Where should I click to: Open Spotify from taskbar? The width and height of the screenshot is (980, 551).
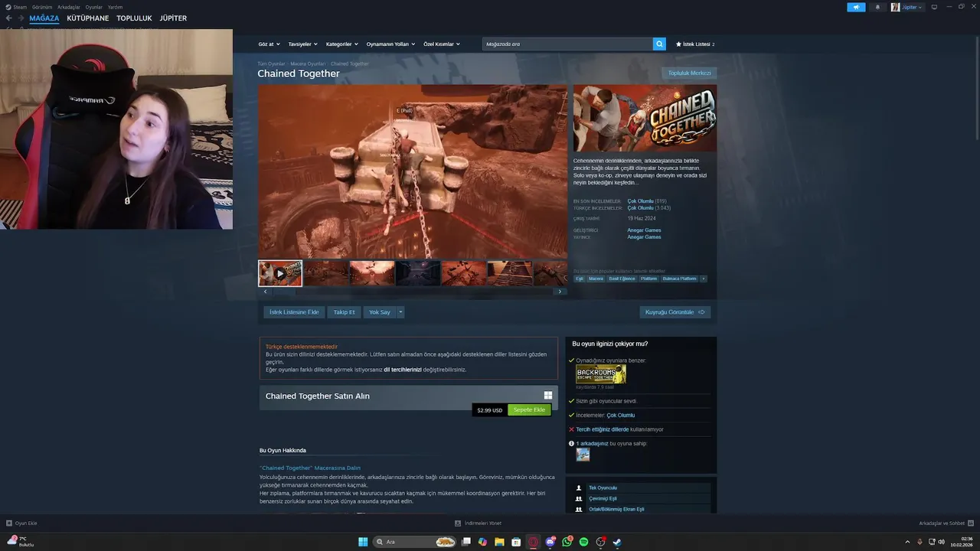click(x=584, y=542)
